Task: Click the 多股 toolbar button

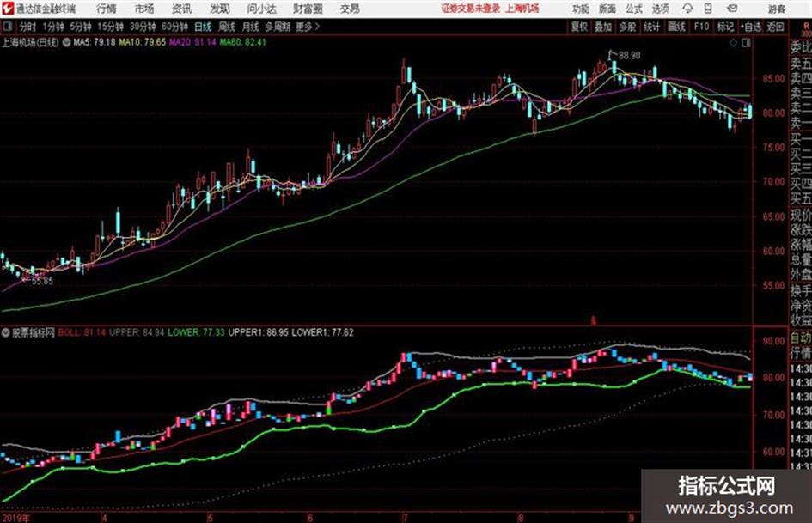Action: [x=627, y=27]
